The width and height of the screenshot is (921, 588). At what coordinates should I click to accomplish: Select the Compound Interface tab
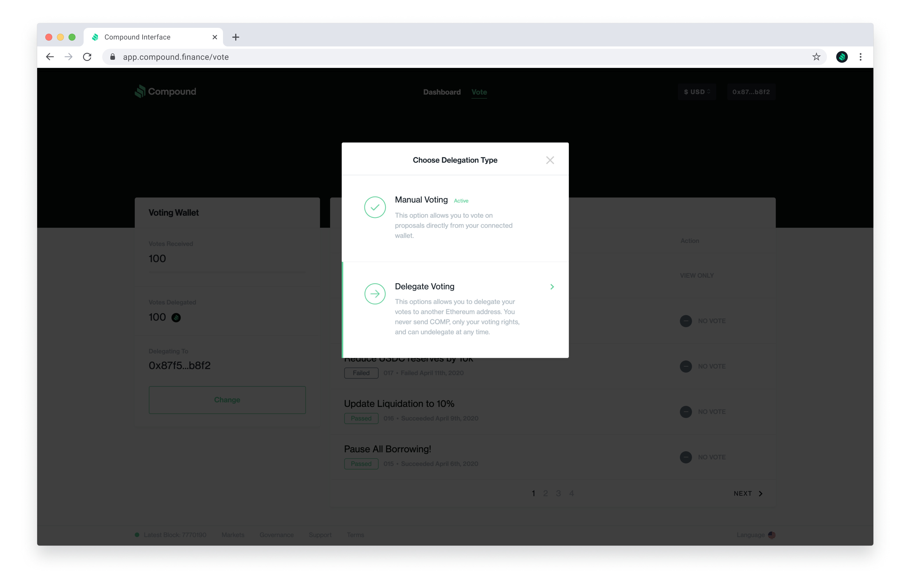tap(153, 37)
